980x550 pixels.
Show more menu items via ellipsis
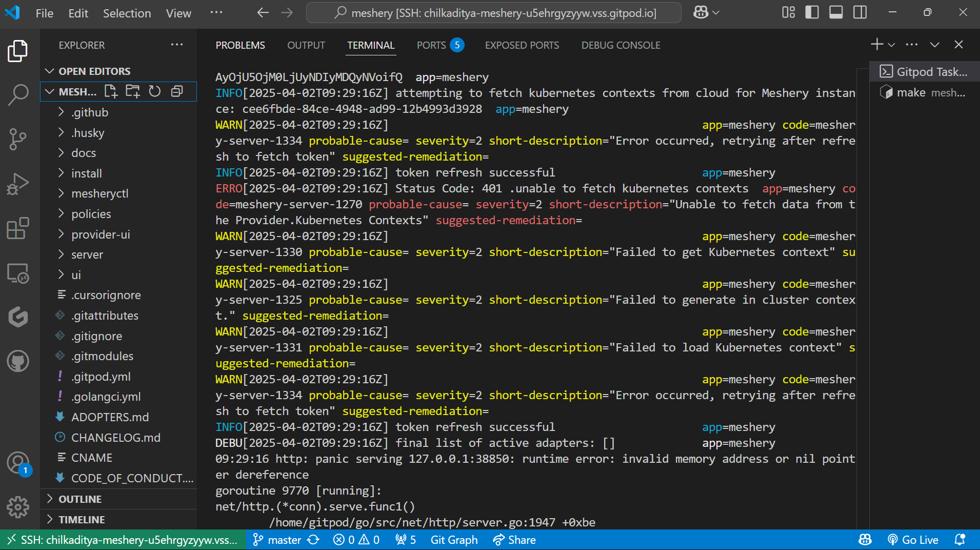[x=216, y=12]
